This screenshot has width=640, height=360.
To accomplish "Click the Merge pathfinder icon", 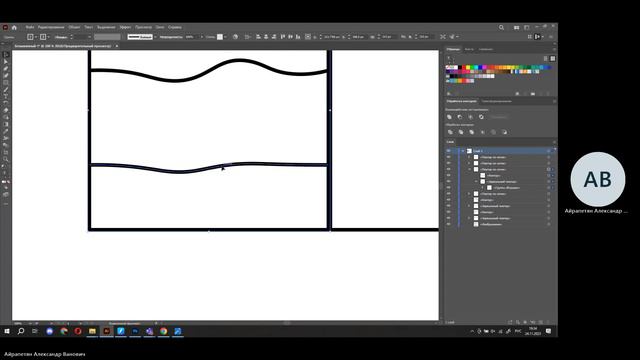I will [x=471, y=132].
